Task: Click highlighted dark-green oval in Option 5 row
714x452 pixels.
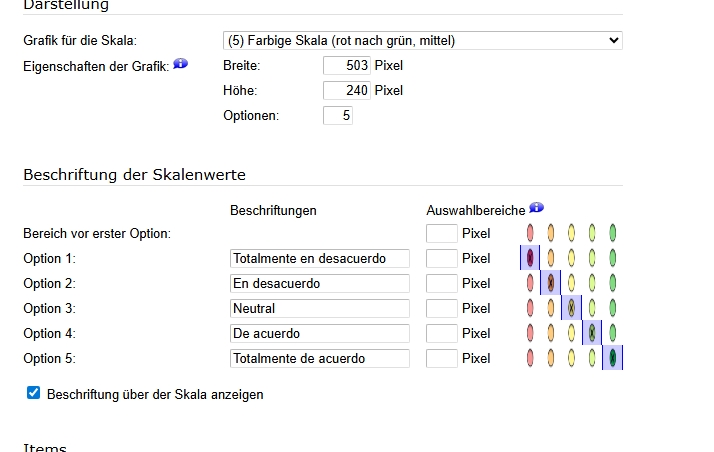Action: point(612,358)
